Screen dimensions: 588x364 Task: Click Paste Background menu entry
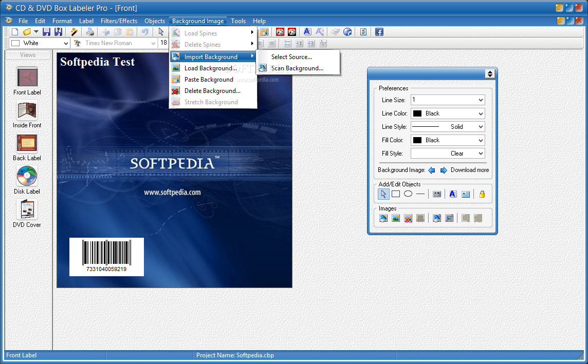(x=213, y=80)
